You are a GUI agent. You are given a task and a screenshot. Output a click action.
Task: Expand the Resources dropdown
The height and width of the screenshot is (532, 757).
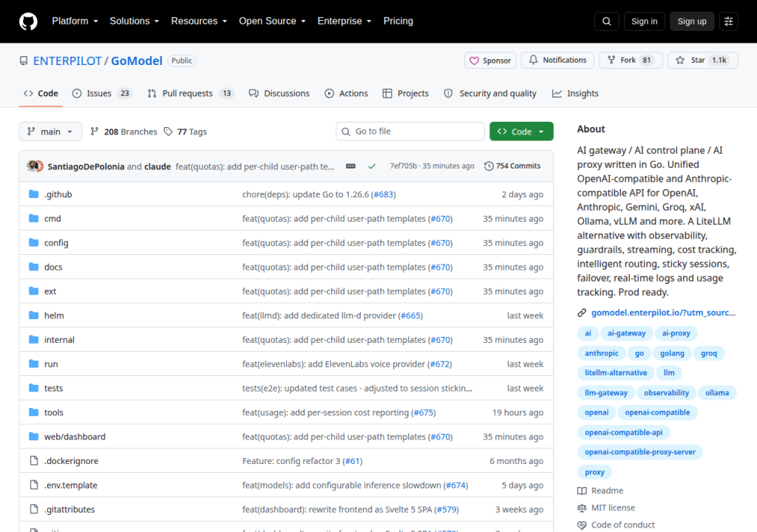199,21
